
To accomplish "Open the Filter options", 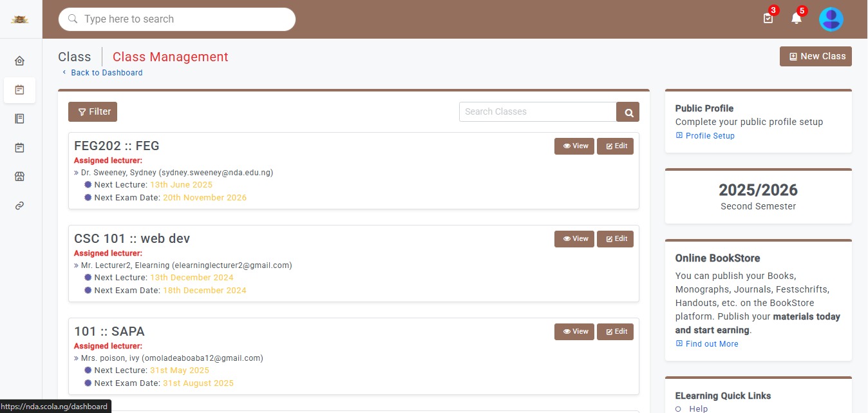I will pos(93,112).
